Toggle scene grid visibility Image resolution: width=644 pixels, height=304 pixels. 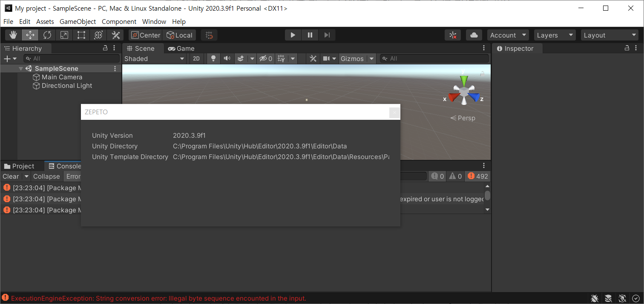pos(281,58)
